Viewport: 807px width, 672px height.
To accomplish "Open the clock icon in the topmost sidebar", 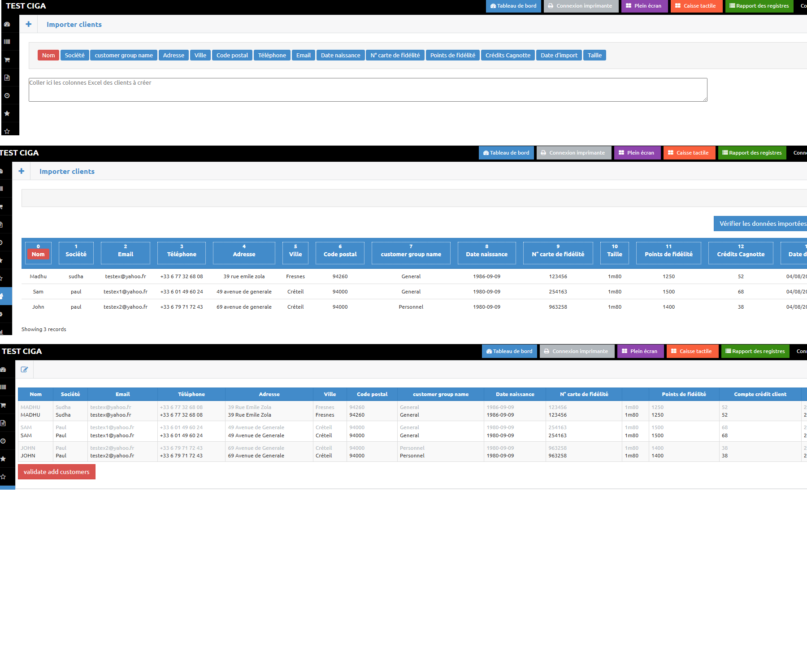I will 7,95.
